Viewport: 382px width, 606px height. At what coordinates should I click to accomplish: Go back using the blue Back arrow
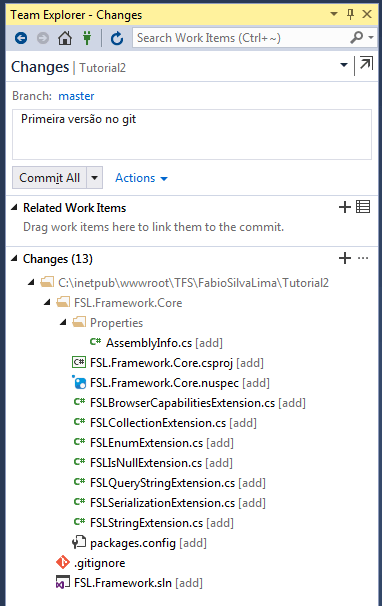point(21,38)
